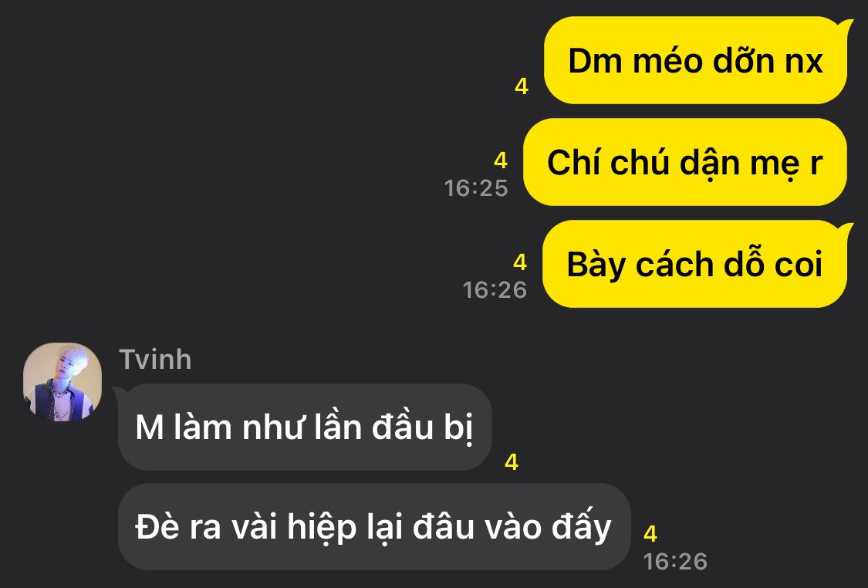This screenshot has height=588, width=868.
Task: Click read count 4 beside 'Dm méo dỡn nx'
Action: [522, 86]
